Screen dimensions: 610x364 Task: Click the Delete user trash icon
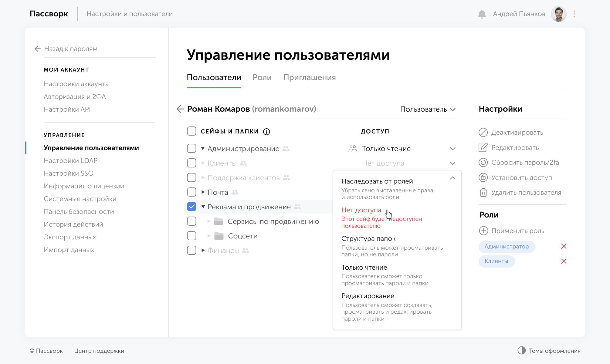[483, 193]
